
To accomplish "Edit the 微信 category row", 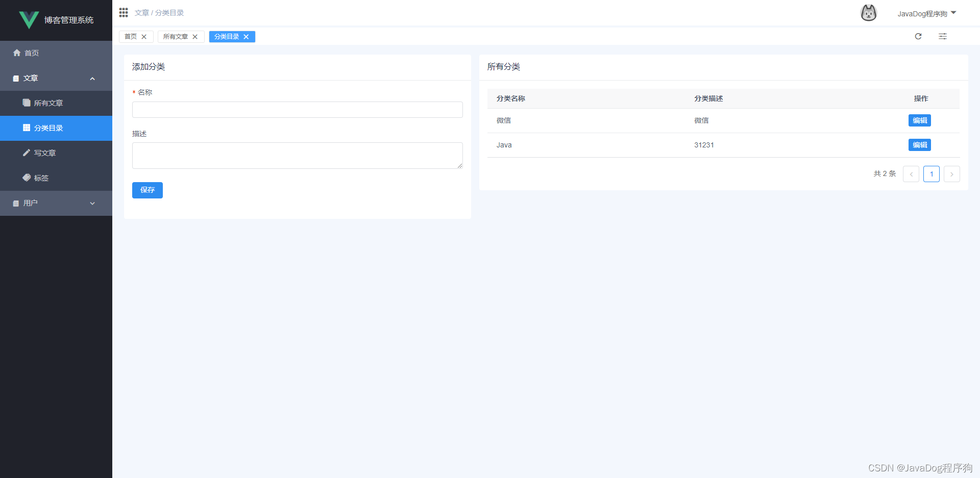I will click(x=920, y=120).
